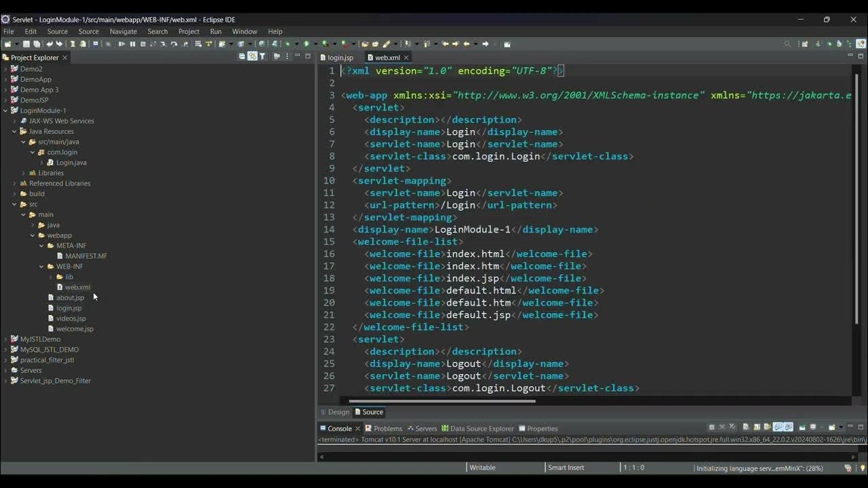Image resolution: width=868 pixels, height=488 pixels.
Task: Maximize the editor area
Action: pos(861,56)
